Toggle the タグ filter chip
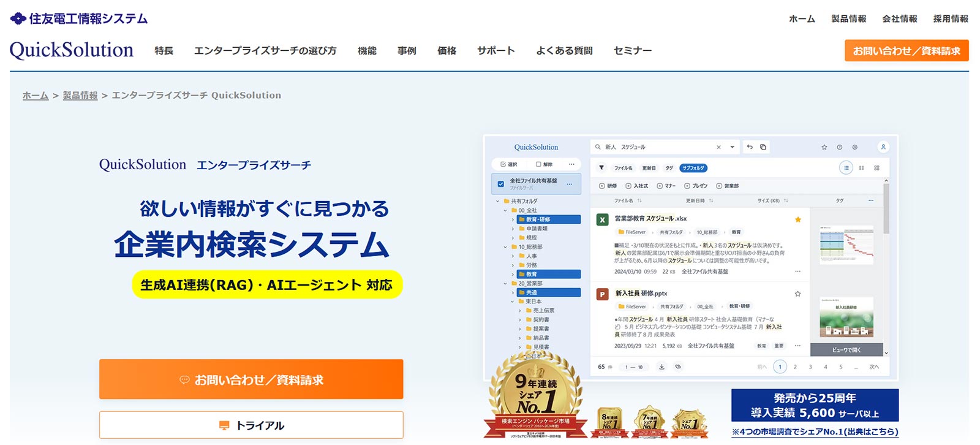This screenshot has height=445, width=980. coord(669,168)
